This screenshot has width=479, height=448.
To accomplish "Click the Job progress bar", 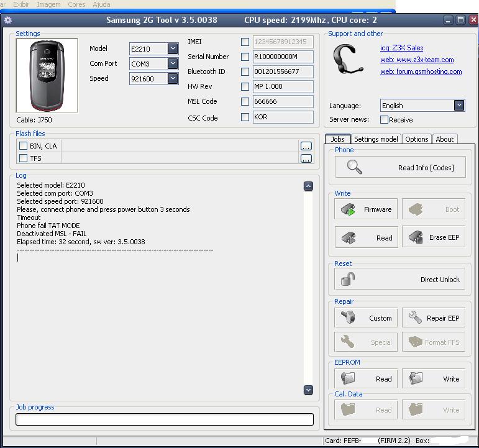I will click(x=165, y=419).
